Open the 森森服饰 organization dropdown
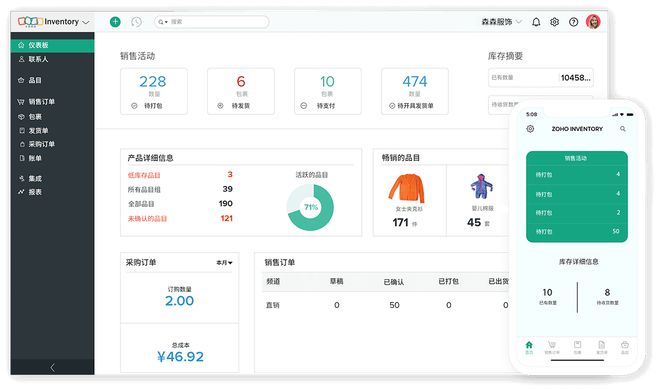 coord(501,21)
